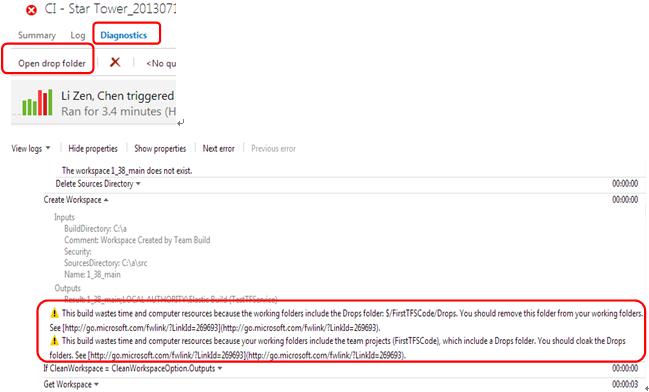Screen dimensions: 649x392
Task: Click Open drop folder
Action: tap(52, 63)
